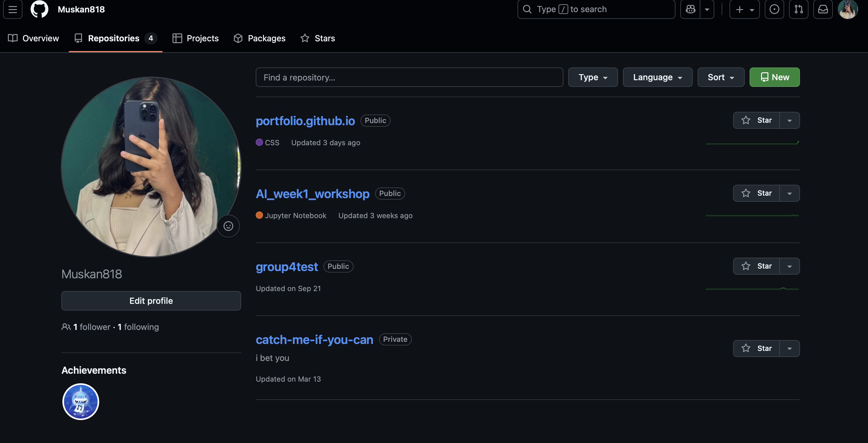This screenshot has height=443, width=868.
Task: Click the set status smiley icon
Action: coord(228,226)
